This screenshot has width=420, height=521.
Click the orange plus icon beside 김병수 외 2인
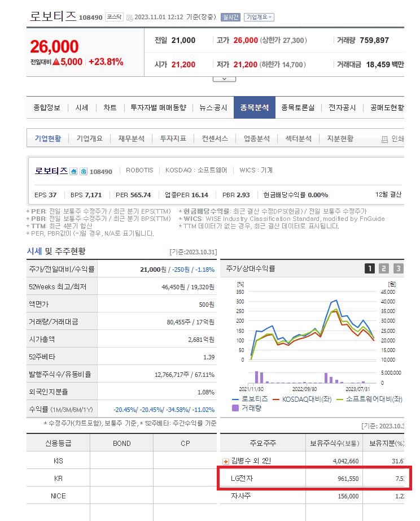[226, 461]
